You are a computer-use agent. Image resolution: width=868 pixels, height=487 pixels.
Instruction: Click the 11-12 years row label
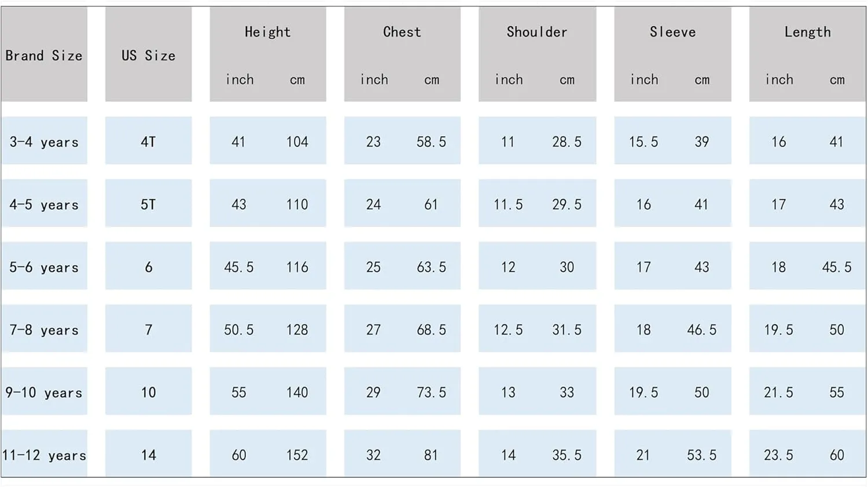point(44,454)
